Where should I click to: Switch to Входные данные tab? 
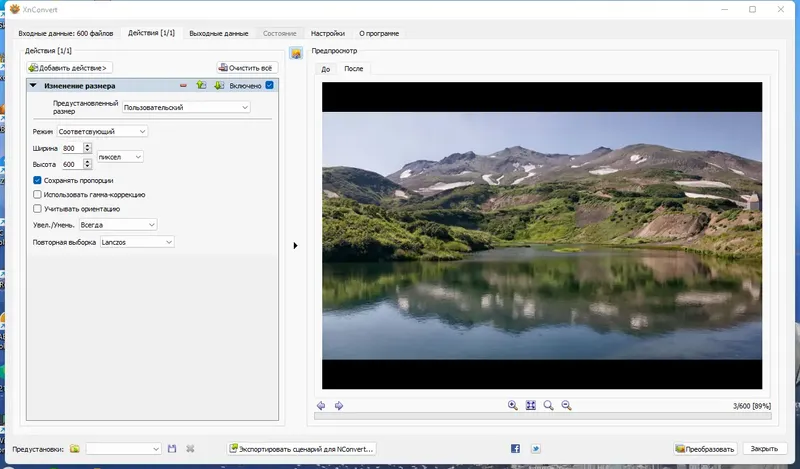click(66, 33)
